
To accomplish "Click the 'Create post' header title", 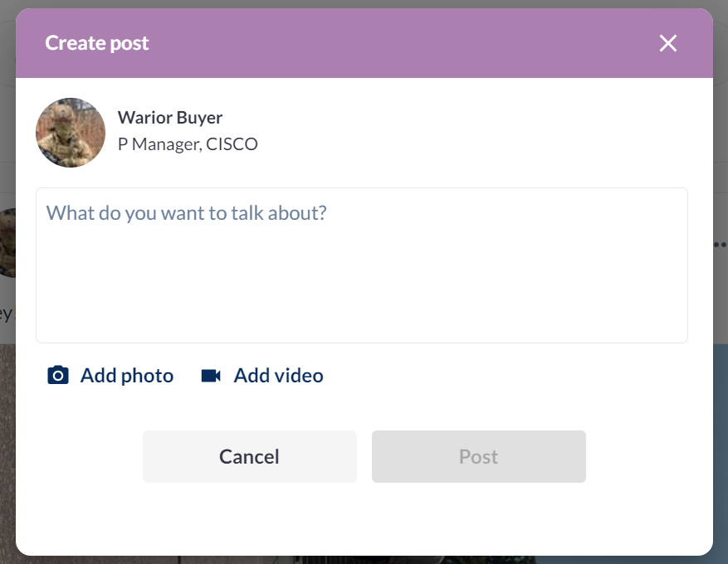I will 97,43.
